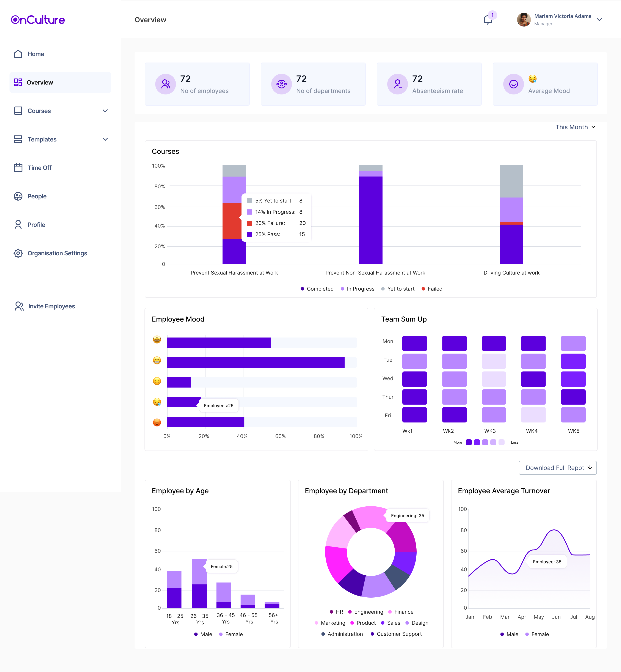Click the Average Mood smiley icon
Screen dimensions: 621x672
point(513,84)
